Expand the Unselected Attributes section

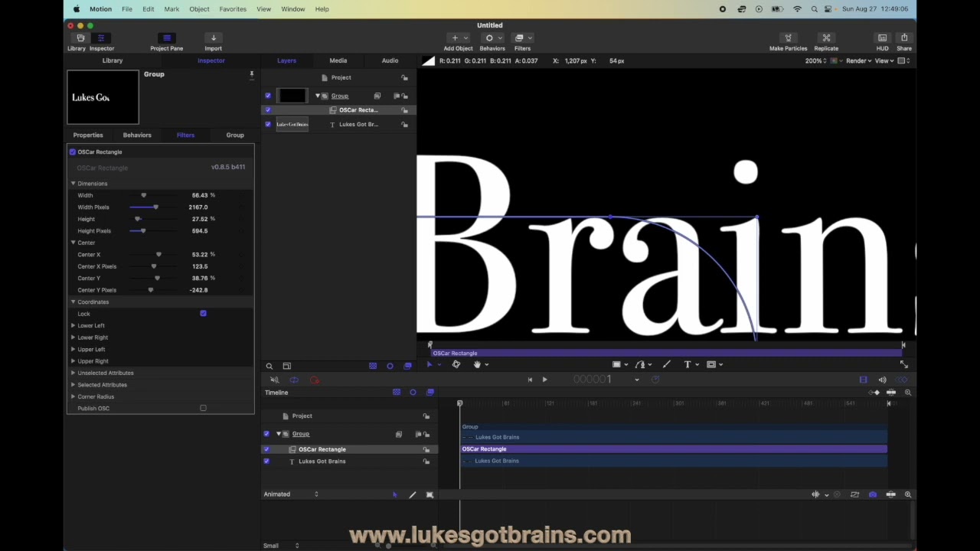click(73, 373)
